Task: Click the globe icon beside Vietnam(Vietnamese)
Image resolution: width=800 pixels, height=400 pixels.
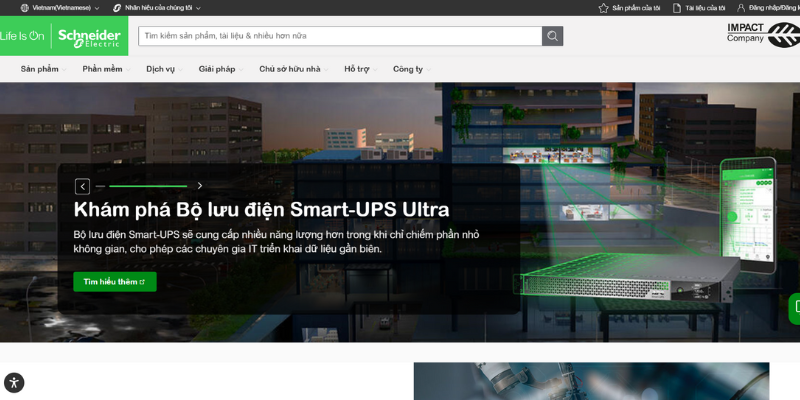Action: [24, 8]
